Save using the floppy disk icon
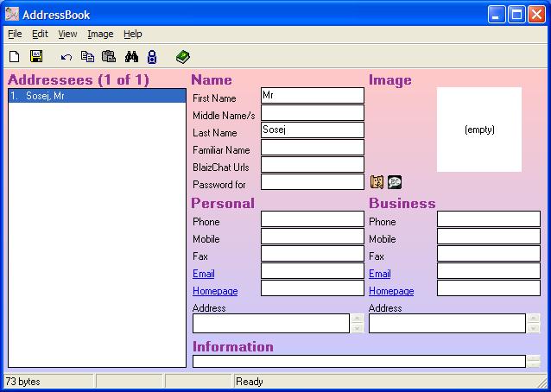This screenshot has width=551, height=392. click(x=36, y=56)
